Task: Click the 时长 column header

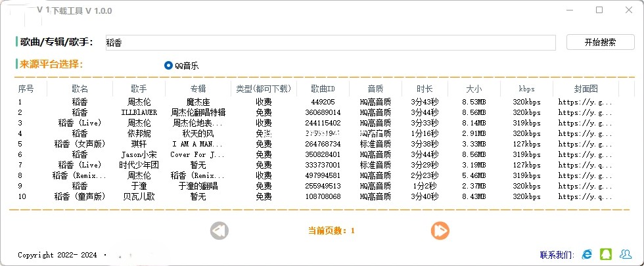Action: pos(425,89)
